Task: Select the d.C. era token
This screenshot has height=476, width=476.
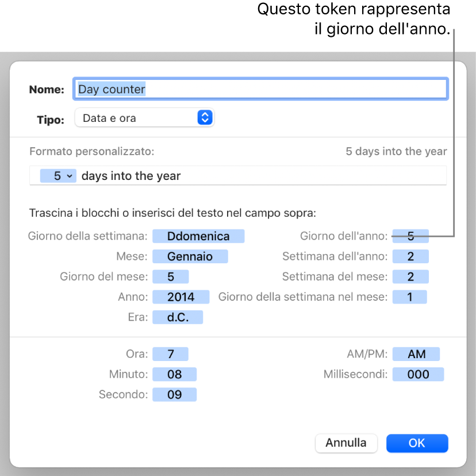Action: coord(177,317)
